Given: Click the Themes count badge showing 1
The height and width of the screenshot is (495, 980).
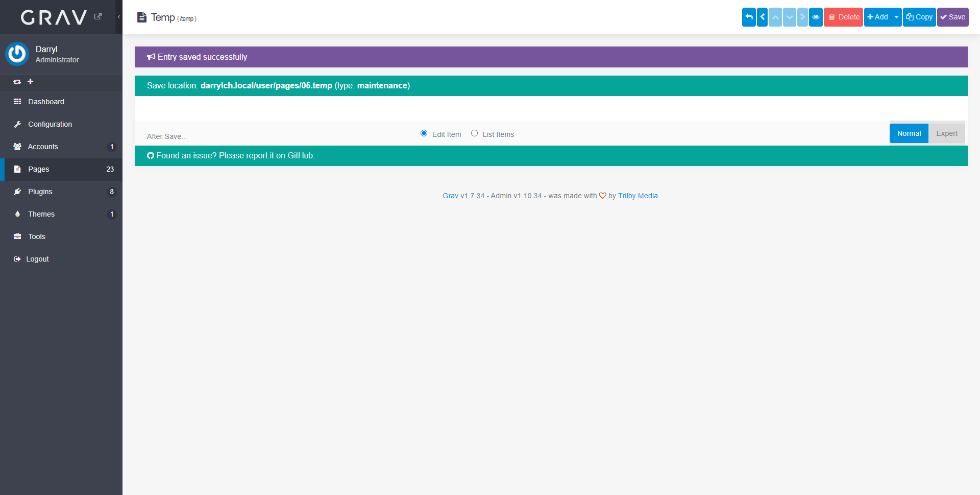Looking at the screenshot, I should [x=112, y=214].
